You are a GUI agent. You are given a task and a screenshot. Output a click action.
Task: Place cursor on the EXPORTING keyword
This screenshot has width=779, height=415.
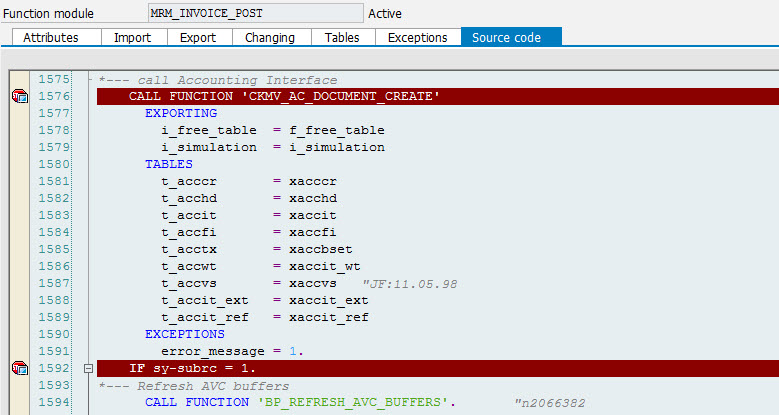click(x=181, y=113)
